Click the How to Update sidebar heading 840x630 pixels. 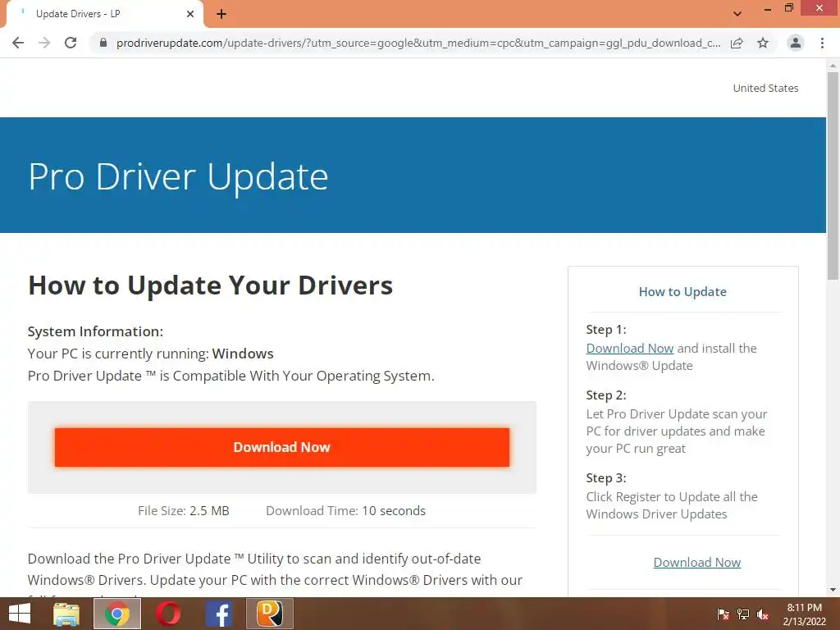coord(682,292)
